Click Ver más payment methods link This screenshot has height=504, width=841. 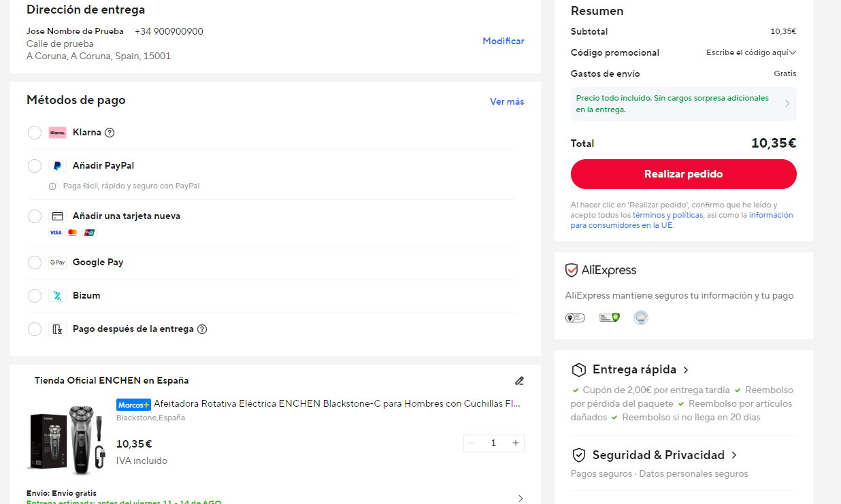pos(507,102)
